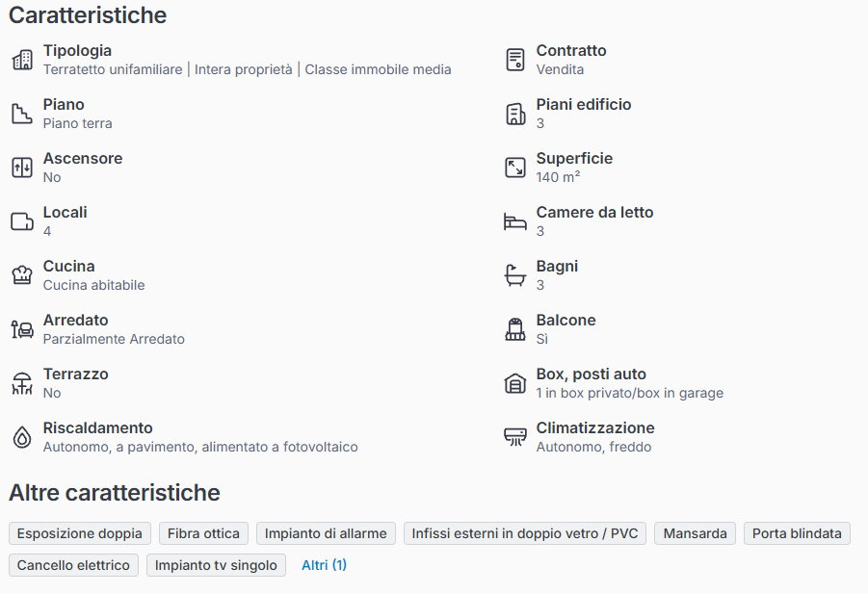Viewport: 868px width, 594px height.
Task: Select the Cancello elettrico tag
Action: 73,565
